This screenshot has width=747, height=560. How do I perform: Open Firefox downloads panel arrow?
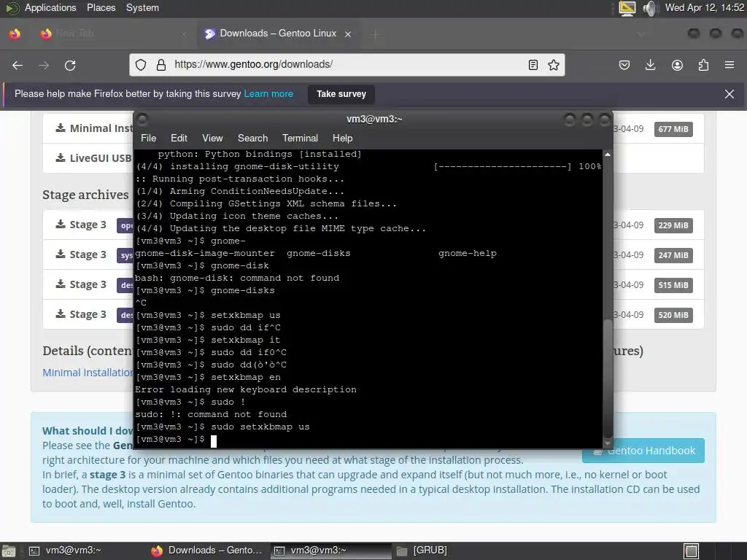pyautogui.click(x=650, y=65)
